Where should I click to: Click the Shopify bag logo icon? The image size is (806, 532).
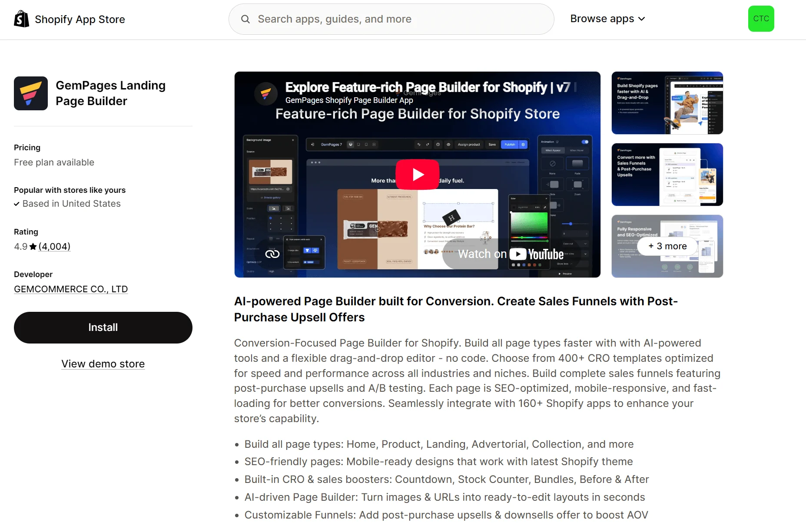(x=22, y=19)
